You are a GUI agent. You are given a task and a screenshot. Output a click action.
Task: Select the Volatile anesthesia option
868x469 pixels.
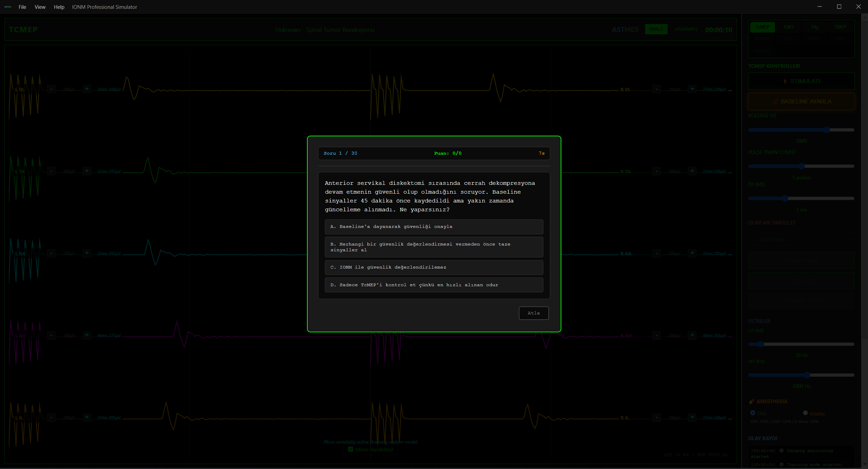[x=805, y=413]
